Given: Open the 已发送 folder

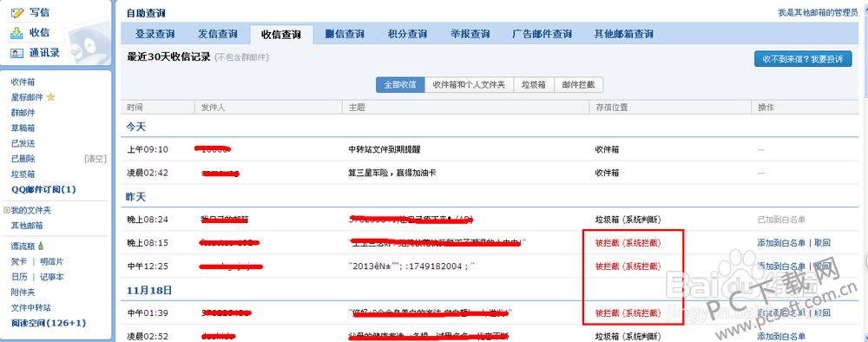Looking at the screenshot, I should [x=23, y=143].
